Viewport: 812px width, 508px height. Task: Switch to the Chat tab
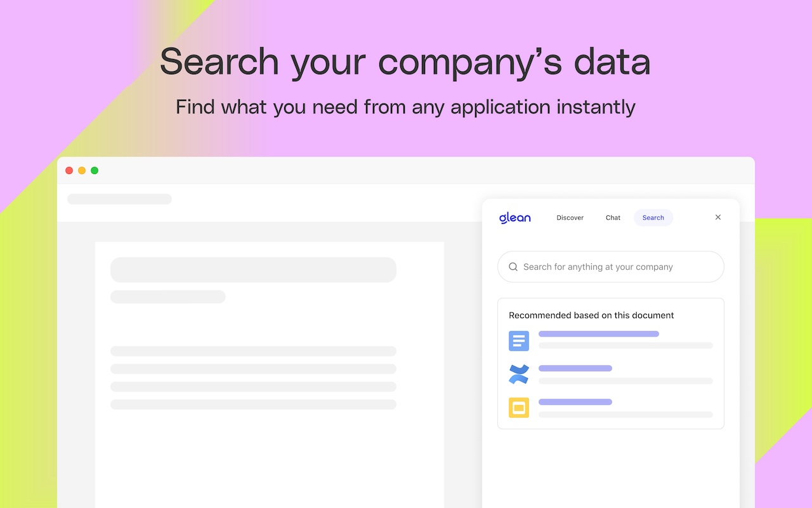click(x=613, y=218)
